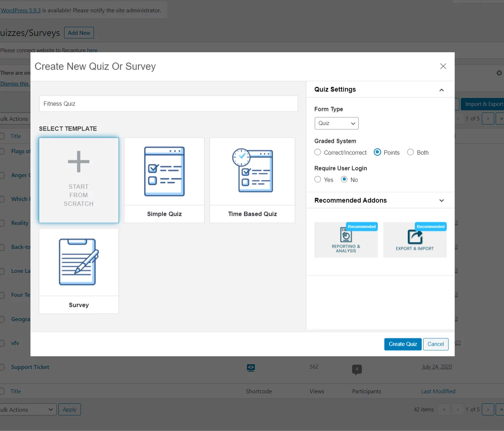Dismiss the notice with the round X icon
504x431 pixels.
point(499,73)
